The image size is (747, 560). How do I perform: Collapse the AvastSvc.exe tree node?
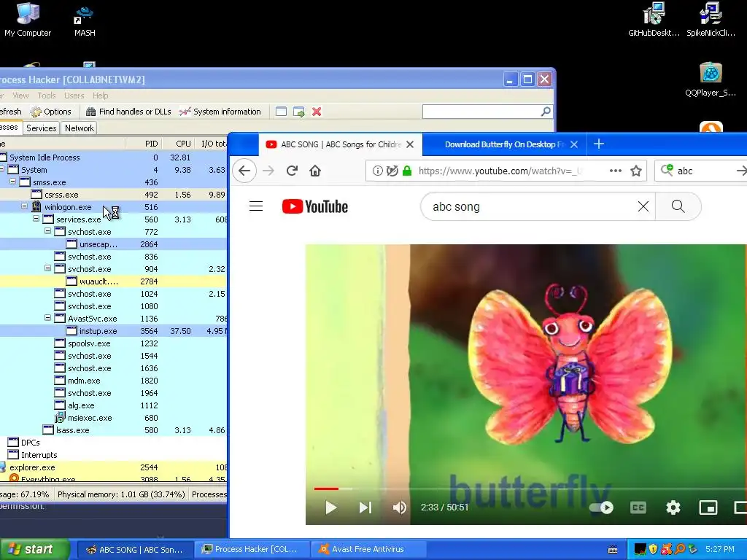tap(47, 318)
